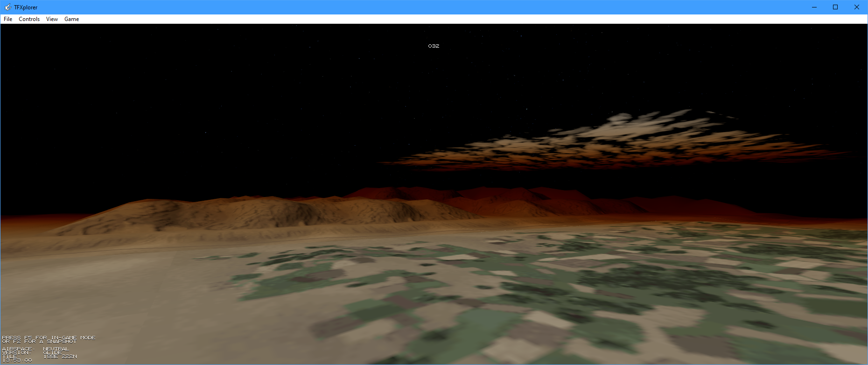
Task: Click the Airspace: Neutral status line
Action: click(x=35, y=349)
